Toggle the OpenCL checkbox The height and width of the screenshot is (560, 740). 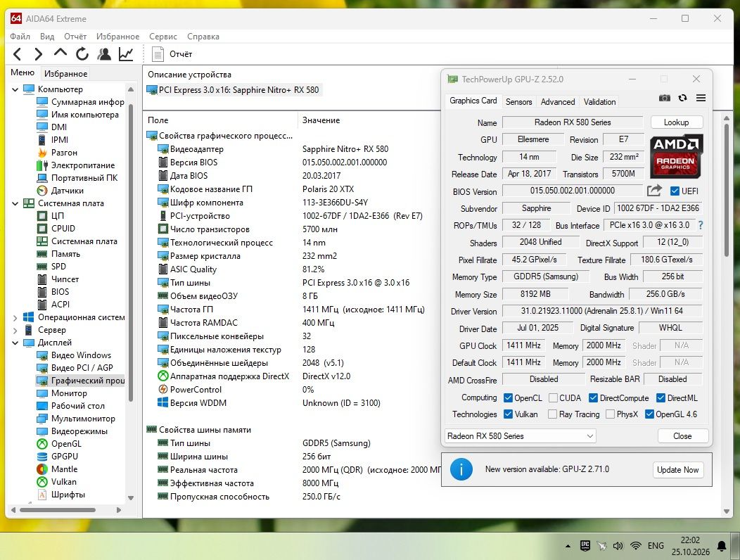click(509, 398)
